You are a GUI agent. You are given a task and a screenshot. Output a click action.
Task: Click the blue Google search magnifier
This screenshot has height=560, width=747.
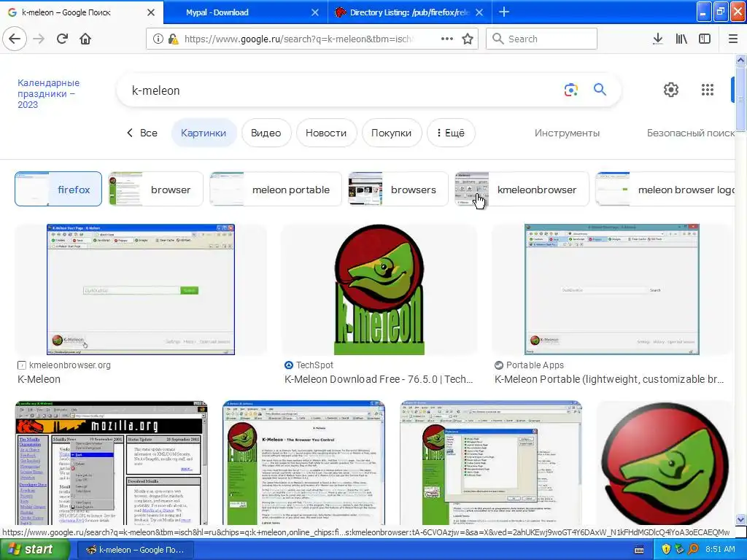pyautogui.click(x=600, y=89)
